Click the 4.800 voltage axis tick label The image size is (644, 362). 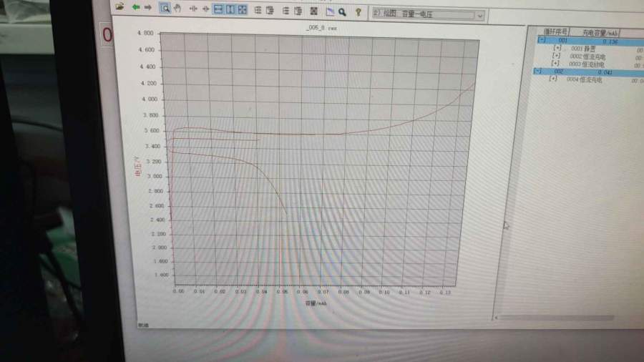coord(145,33)
